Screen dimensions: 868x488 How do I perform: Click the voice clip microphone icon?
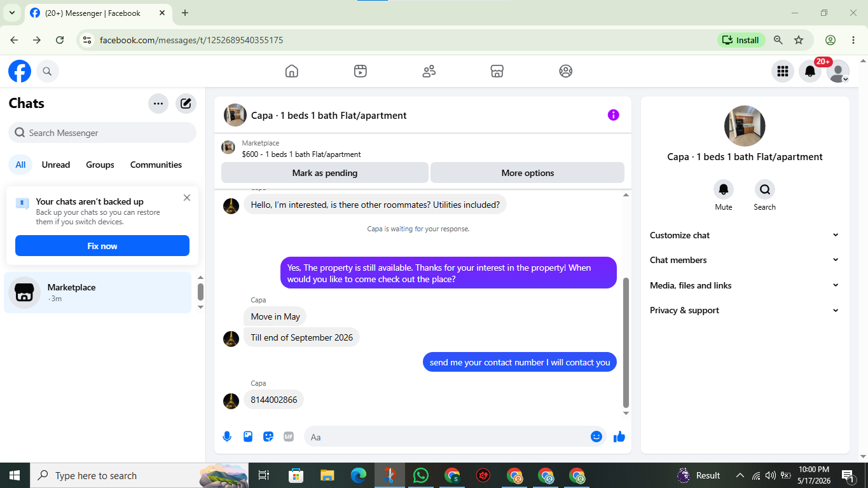point(227,437)
